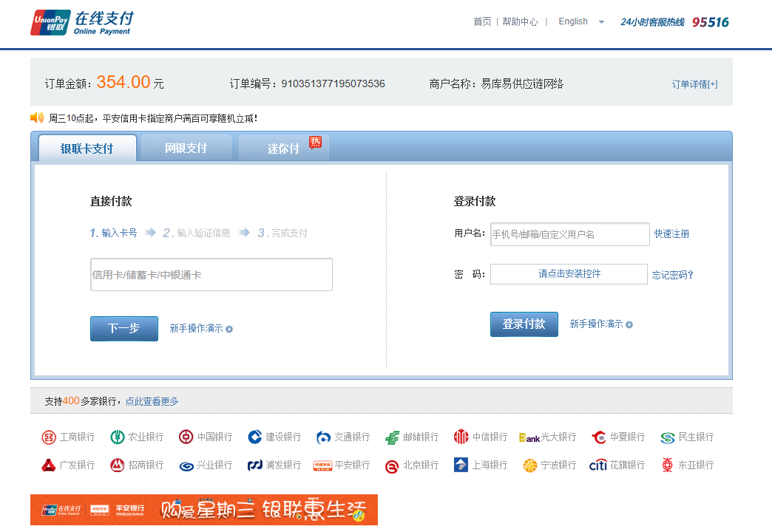Choose the 中信银行 bank logo
The height and width of the screenshot is (532, 772).
[461, 437]
